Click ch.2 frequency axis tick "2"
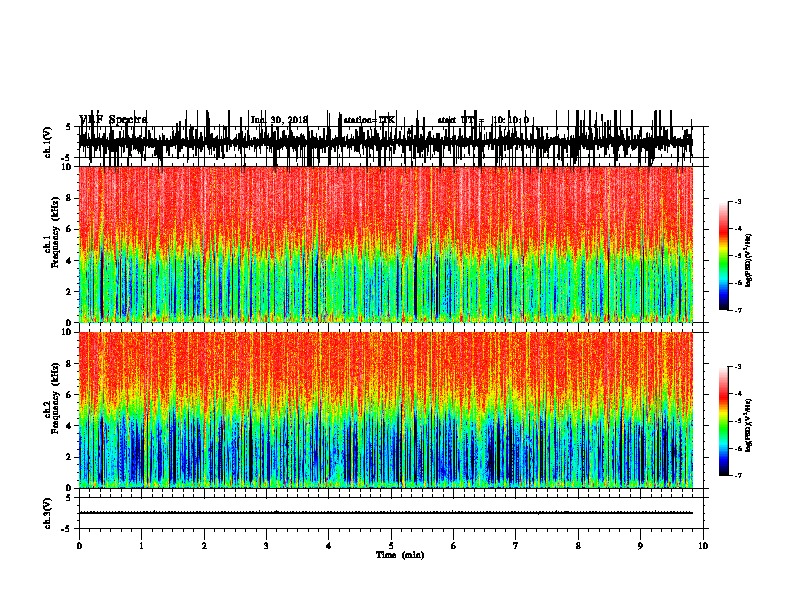Image resolution: width=792 pixels, height=612 pixels. [70, 457]
